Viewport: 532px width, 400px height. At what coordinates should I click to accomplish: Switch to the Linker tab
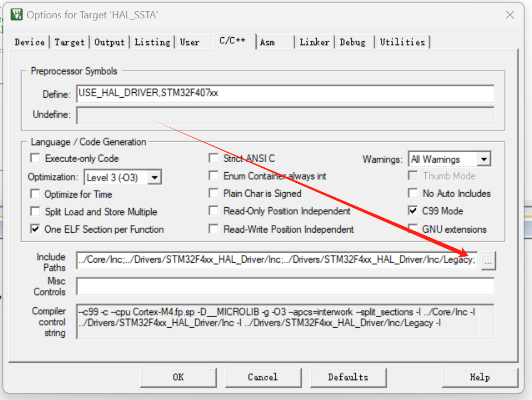click(x=314, y=42)
